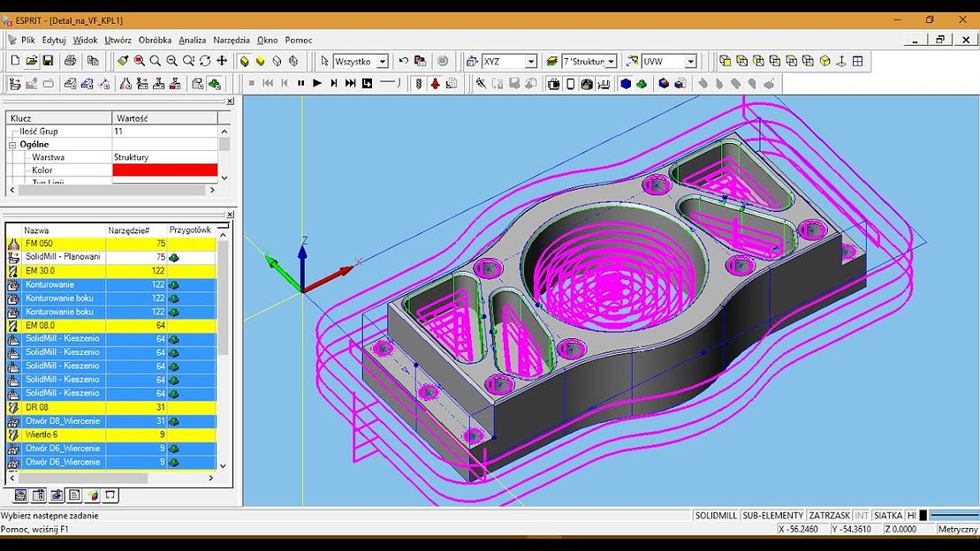The height and width of the screenshot is (551, 980).
Task: Open the Analiza menu
Action: point(192,40)
